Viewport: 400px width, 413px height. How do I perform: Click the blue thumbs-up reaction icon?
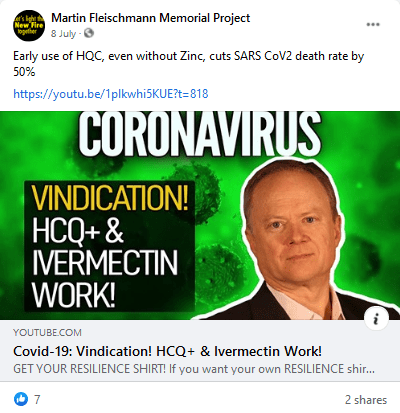[21, 399]
